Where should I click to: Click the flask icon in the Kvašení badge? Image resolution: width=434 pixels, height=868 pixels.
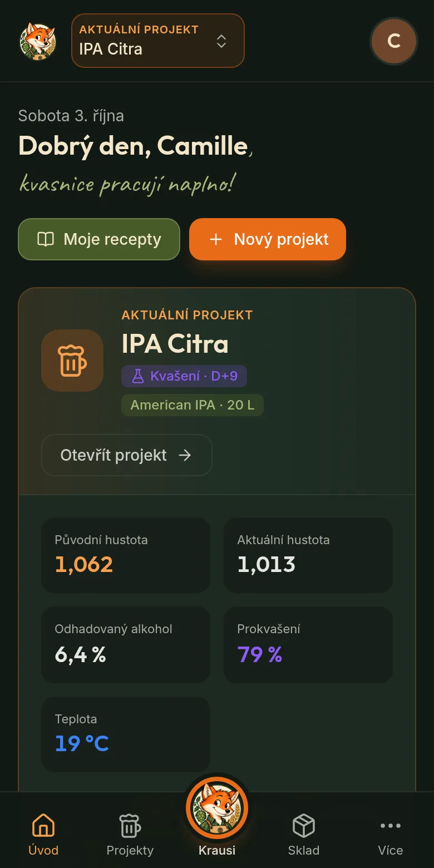click(x=137, y=376)
